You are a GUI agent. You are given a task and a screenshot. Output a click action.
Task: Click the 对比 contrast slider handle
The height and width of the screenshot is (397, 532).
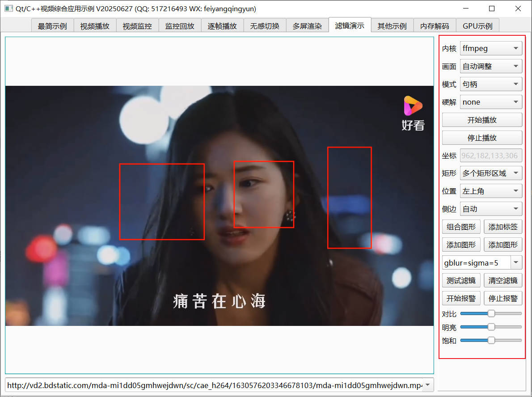click(491, 313)
